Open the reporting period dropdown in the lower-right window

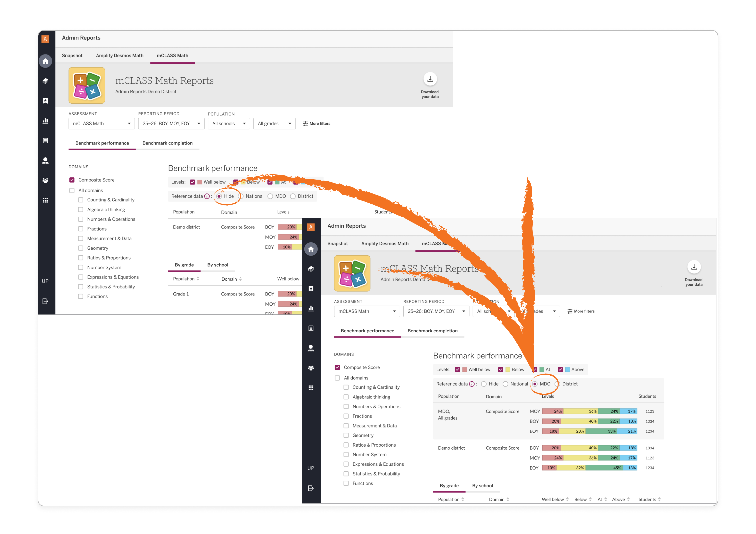pos(436,311)
